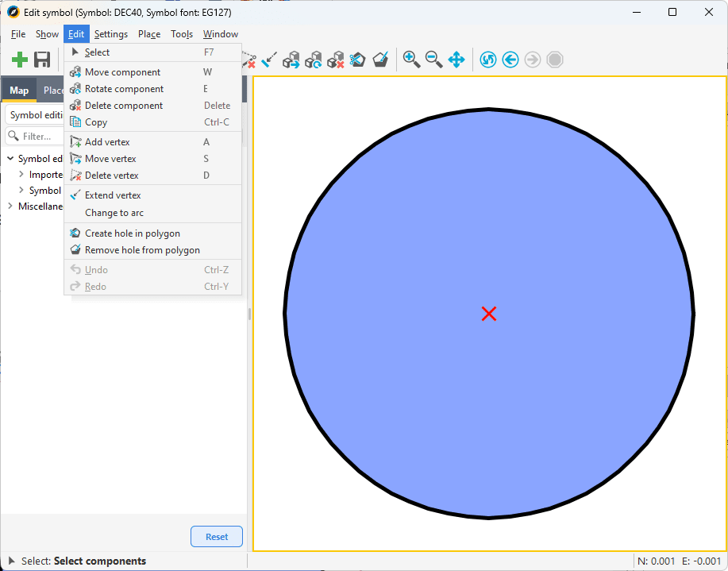Click the Zoom out magnifier icon
Viewport: 728px width, 571px height.
click(x=433, y=60)
